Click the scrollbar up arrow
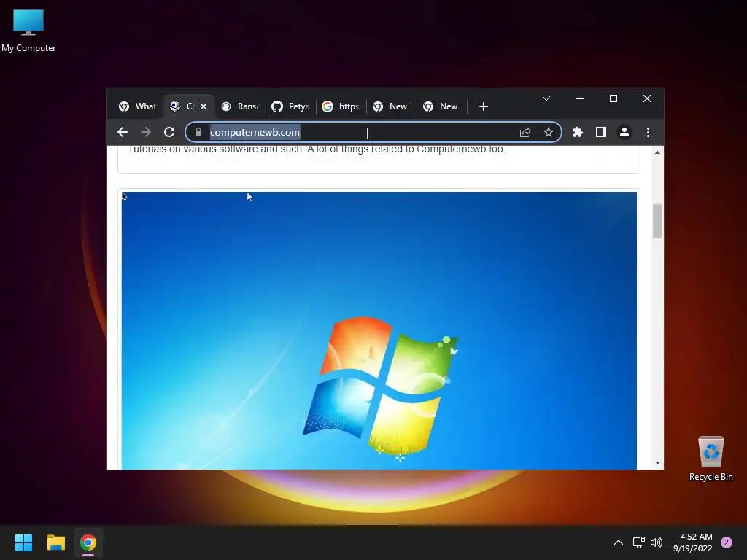 (x=657, y=152)
